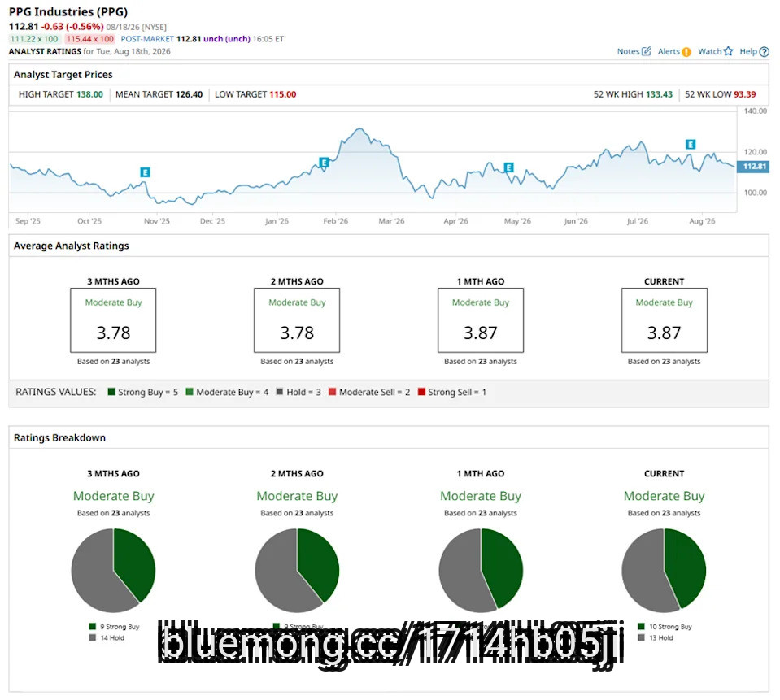Click the PPG Industries (PPG) title
Viewport: 780px width, 700px height.
(x=68, y=11)
